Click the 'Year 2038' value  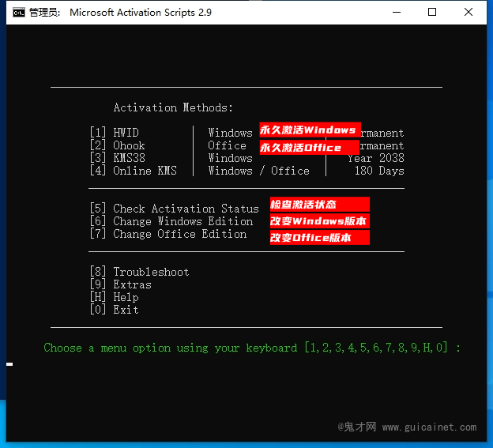tap(376, 158)
